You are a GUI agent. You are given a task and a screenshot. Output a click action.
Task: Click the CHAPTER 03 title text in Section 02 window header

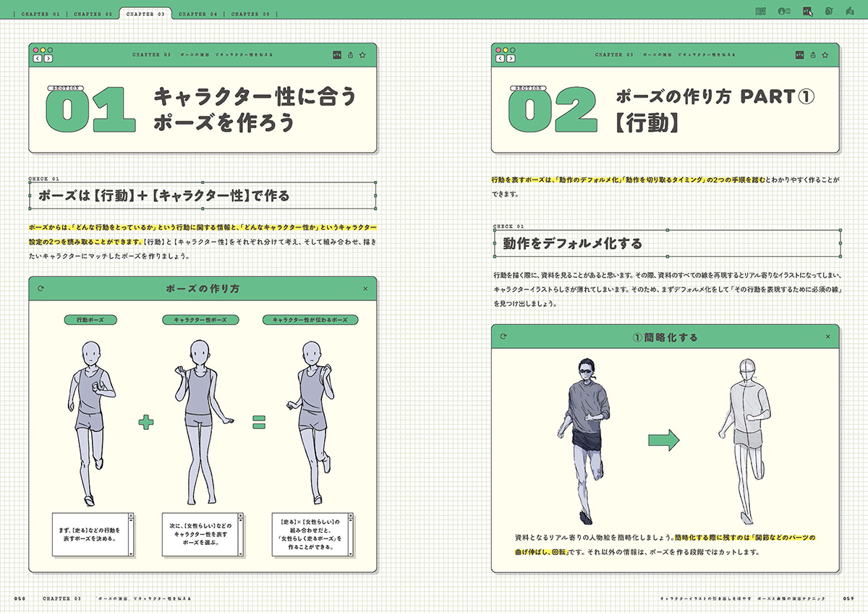click(666, 54)
